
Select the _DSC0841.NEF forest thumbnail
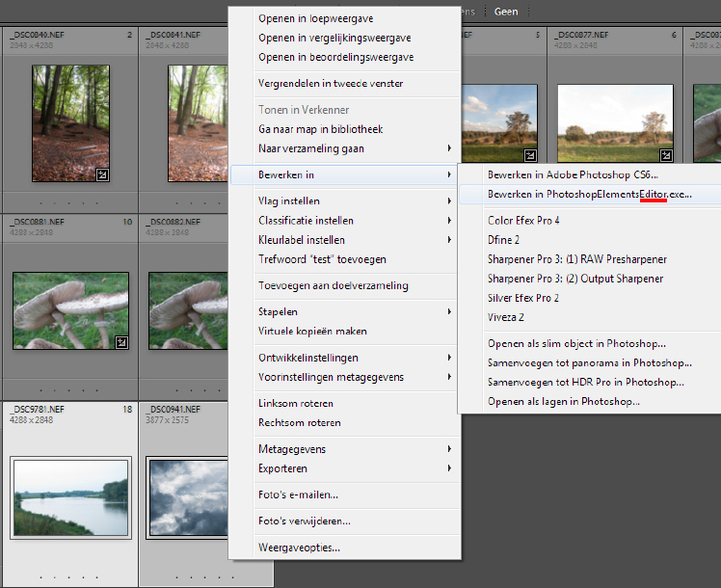[198, 123]
